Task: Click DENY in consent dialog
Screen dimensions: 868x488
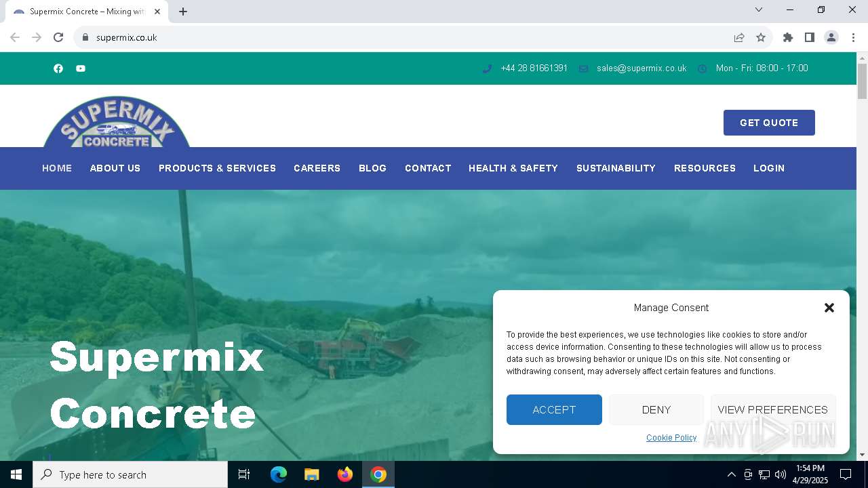Action: (656, 409)
